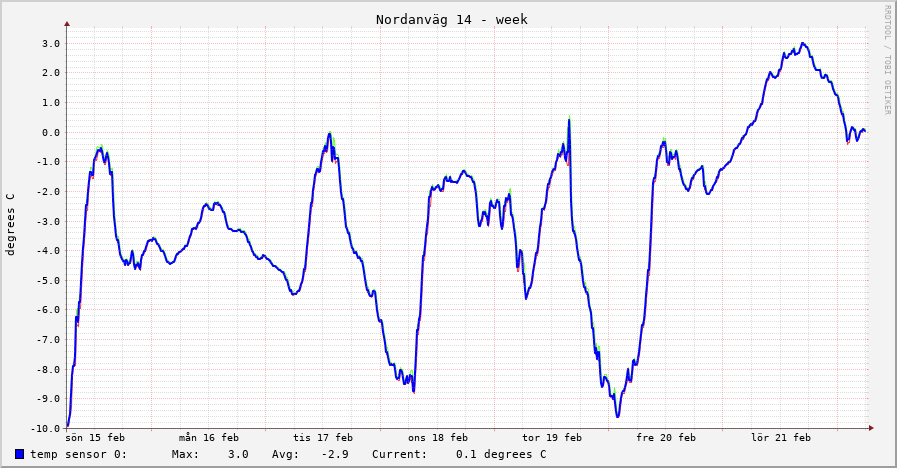The width and height of the screenshot is (897, 468).
Task: Select the "mån 16 feb" date label
Action: [x=209, y=437]
